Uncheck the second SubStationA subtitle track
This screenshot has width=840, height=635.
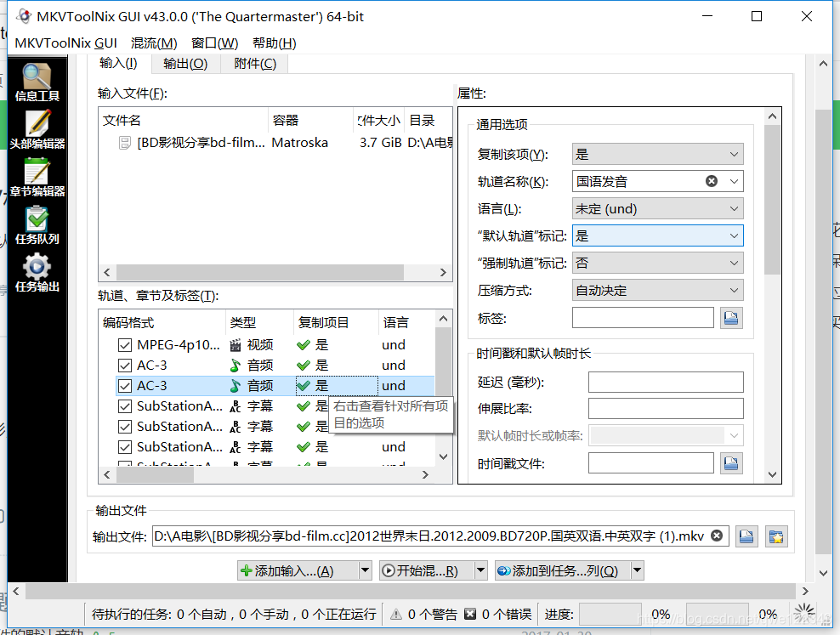[125, 426]
